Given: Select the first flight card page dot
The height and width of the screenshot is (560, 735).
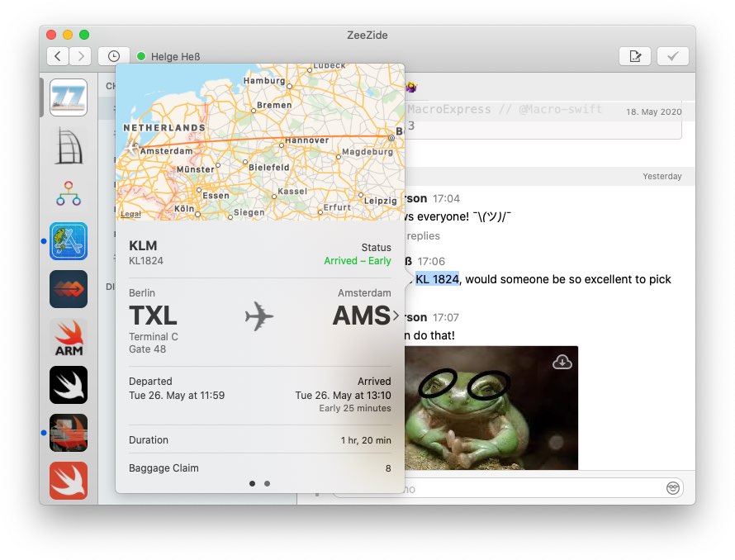Looking at the screenshot, I should pyautogui.click(x=252, y=483).
